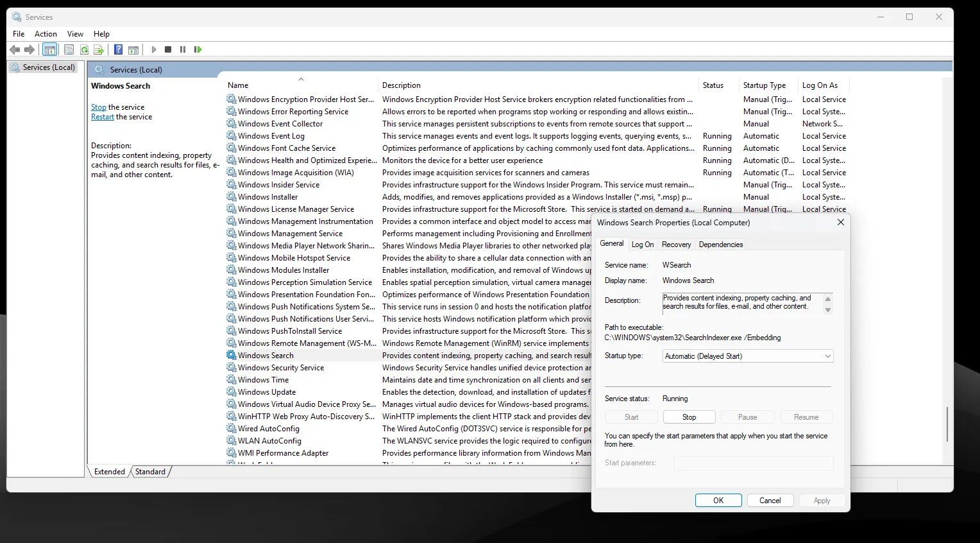The image size is (980, 543).
Task: Click the Stop the service link
Action: (98, 107)
